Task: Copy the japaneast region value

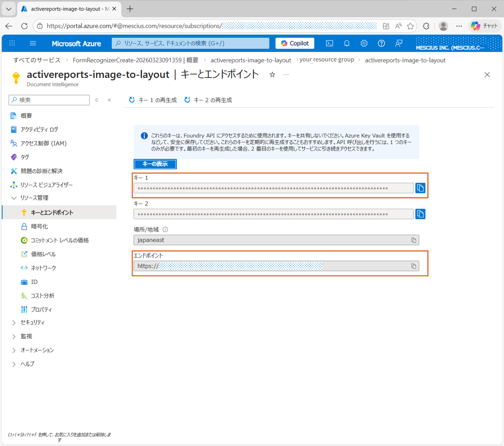Action: click(414, 240)
